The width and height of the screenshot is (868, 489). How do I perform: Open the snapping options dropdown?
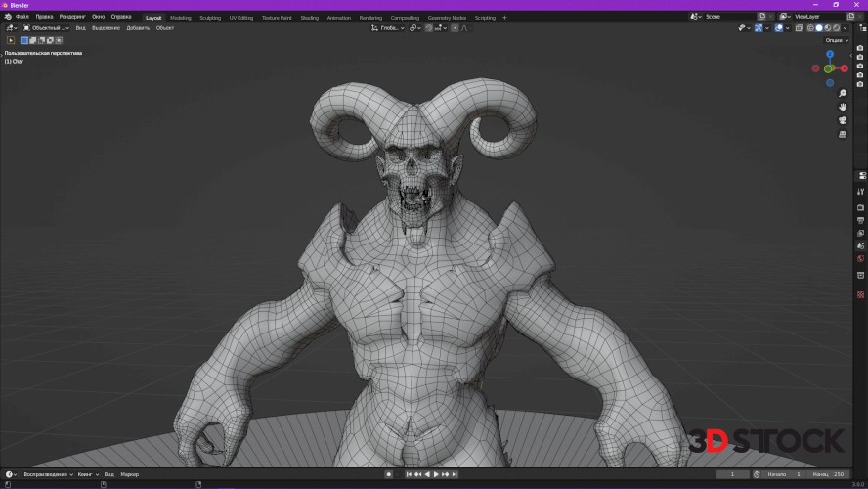pos(441,28)
